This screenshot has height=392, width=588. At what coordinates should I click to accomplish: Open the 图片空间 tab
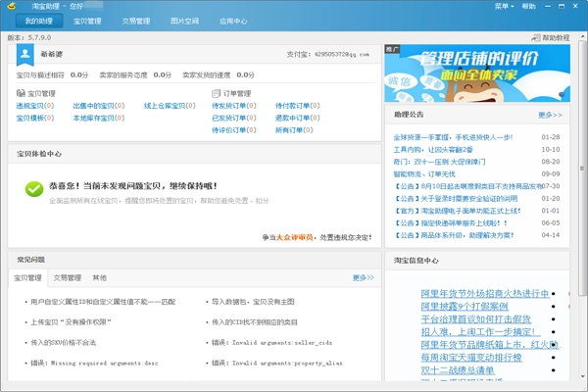(184, 21)
